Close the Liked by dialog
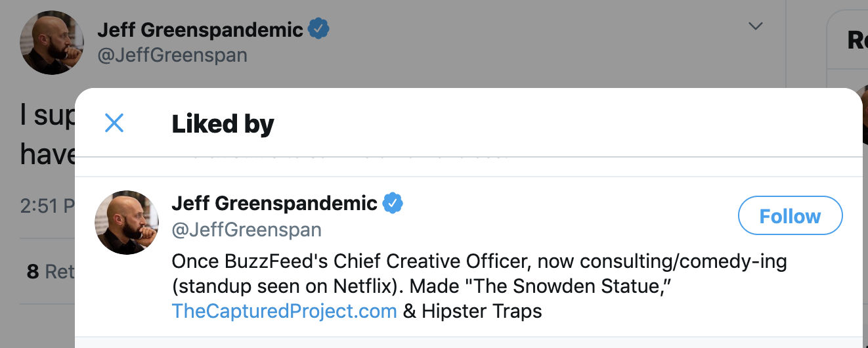 click(114, 123)
